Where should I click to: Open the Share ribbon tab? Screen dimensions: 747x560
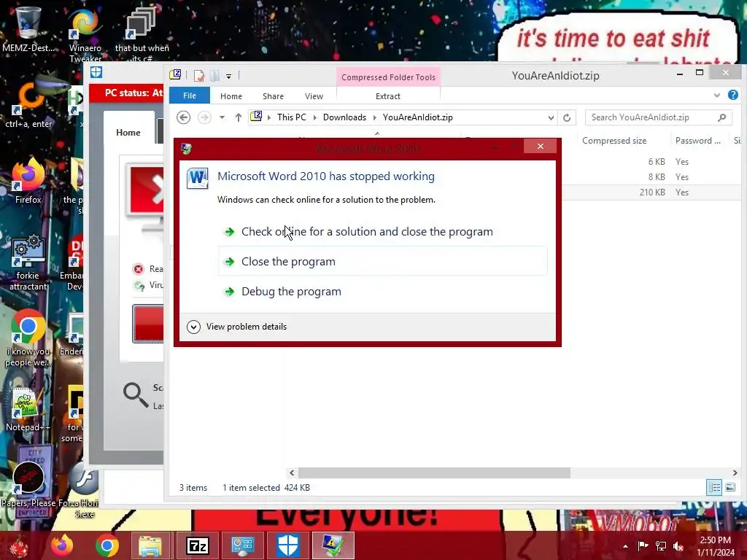tap(273, 96)
